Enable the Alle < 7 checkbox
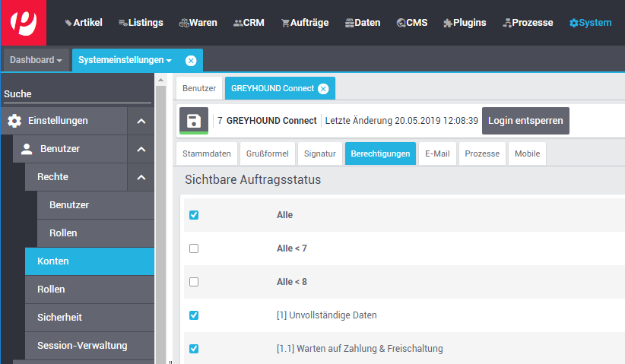 tap(194, 248)
